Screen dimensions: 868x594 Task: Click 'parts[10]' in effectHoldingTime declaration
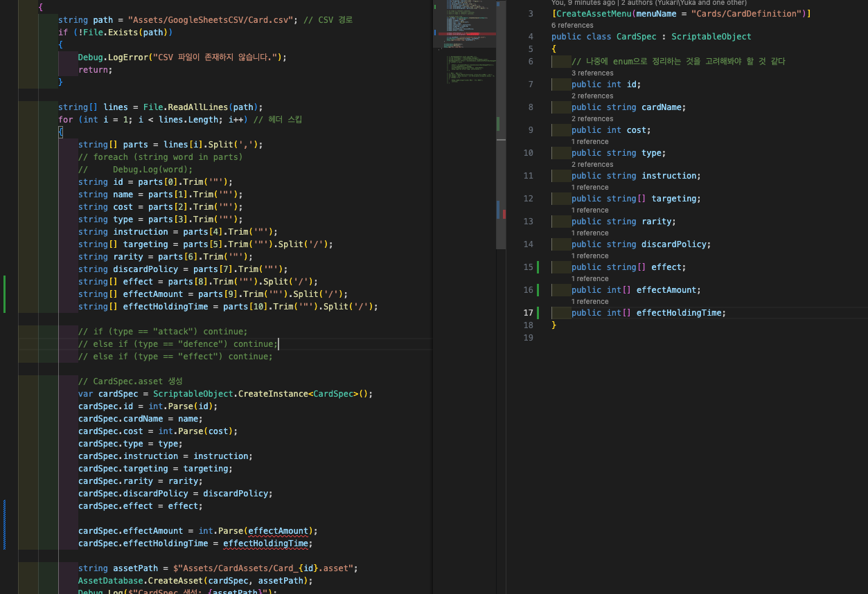tap(245, 307)
